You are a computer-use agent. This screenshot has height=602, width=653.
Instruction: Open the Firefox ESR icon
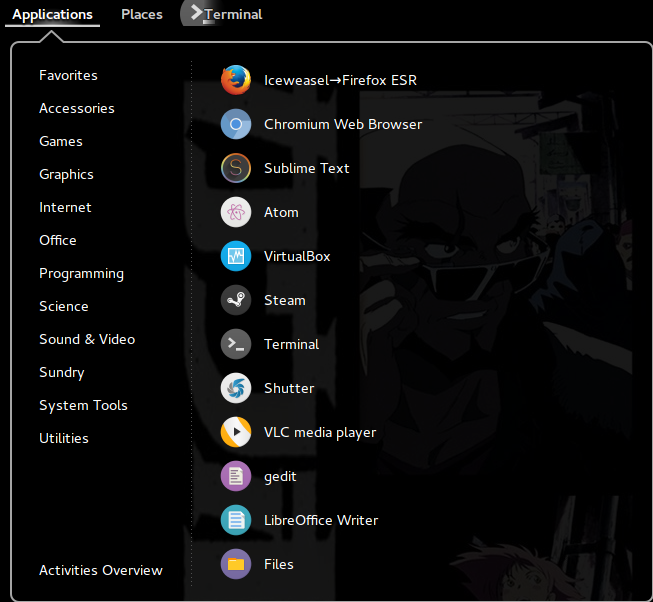(236, 80)
